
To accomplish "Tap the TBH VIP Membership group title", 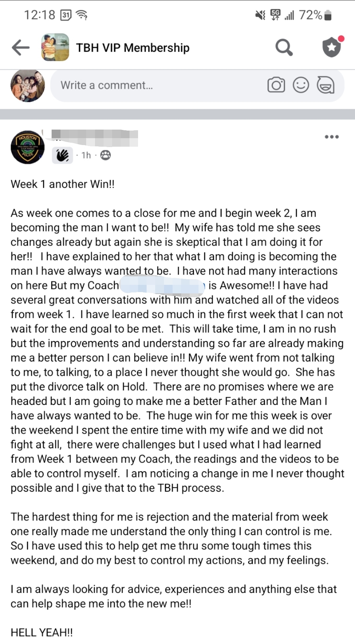I will [133, 48].
